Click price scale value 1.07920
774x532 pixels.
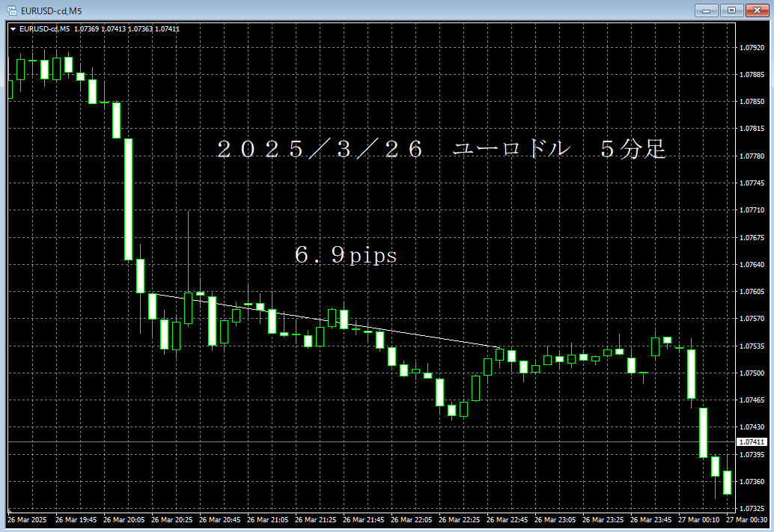(752, 48)
